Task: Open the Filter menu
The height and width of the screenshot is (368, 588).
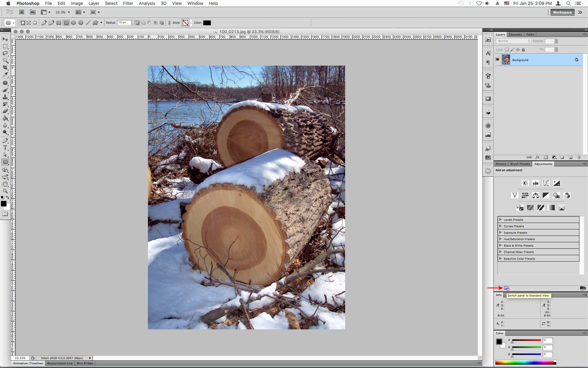Action: [128, 3]
